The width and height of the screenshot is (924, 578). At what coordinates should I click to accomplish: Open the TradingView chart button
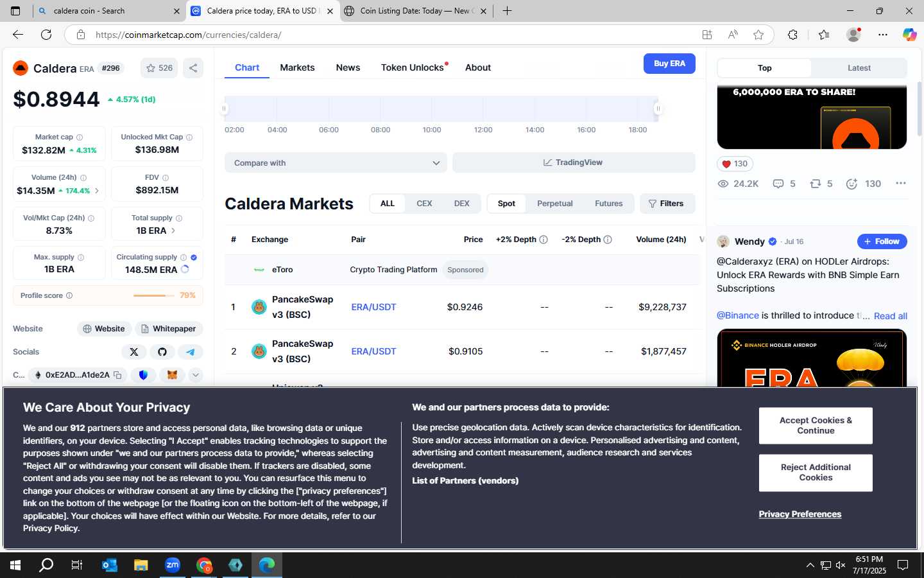574,163
